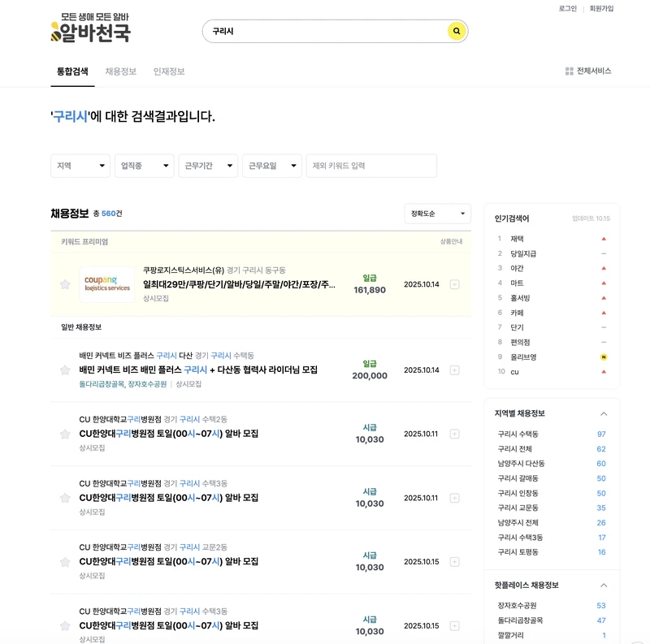Star the CU 수택2동 listing
Image resolution: width=650 pixels, height=644 pixels.
65,434
